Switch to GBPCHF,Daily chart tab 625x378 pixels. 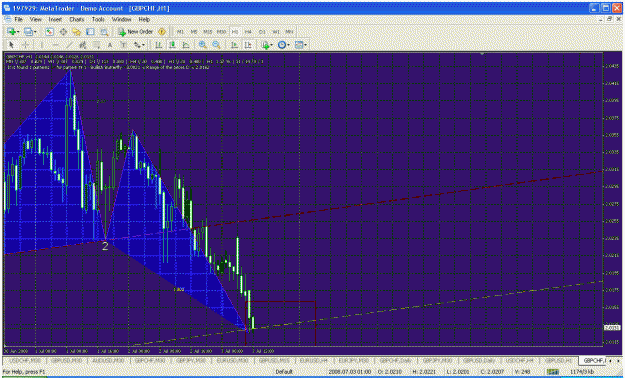[396, 360]
